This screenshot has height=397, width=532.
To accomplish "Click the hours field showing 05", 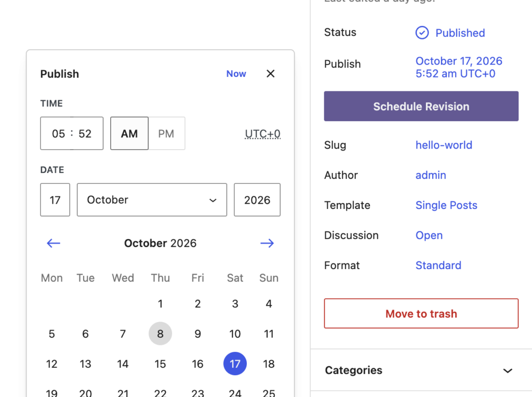I will point(58,134).
